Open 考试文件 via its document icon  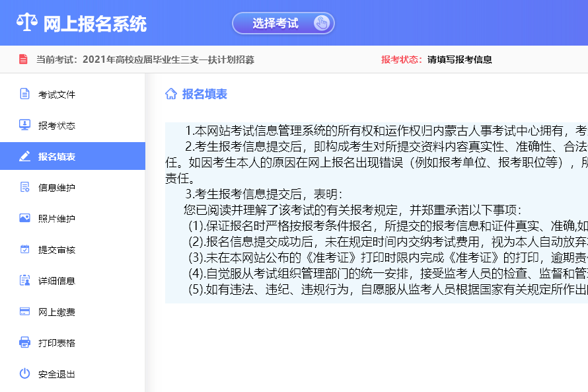tap(24, 94)
